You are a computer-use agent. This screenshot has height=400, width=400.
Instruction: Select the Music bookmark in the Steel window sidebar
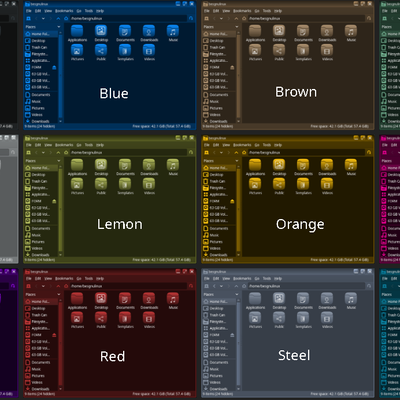point(219,369)
